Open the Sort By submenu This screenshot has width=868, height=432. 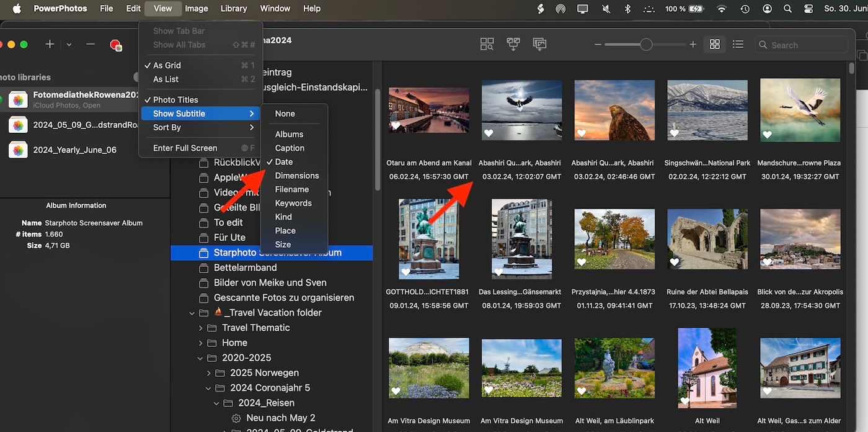167,127
